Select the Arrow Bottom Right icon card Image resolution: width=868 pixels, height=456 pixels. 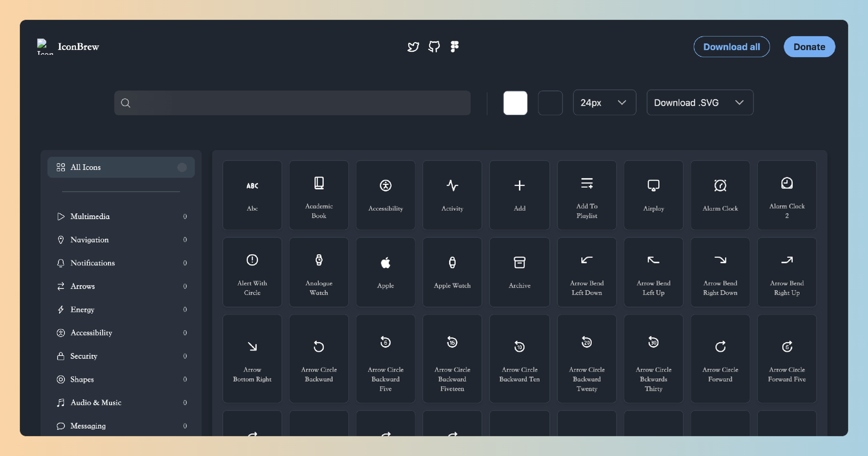click(252, 359)
